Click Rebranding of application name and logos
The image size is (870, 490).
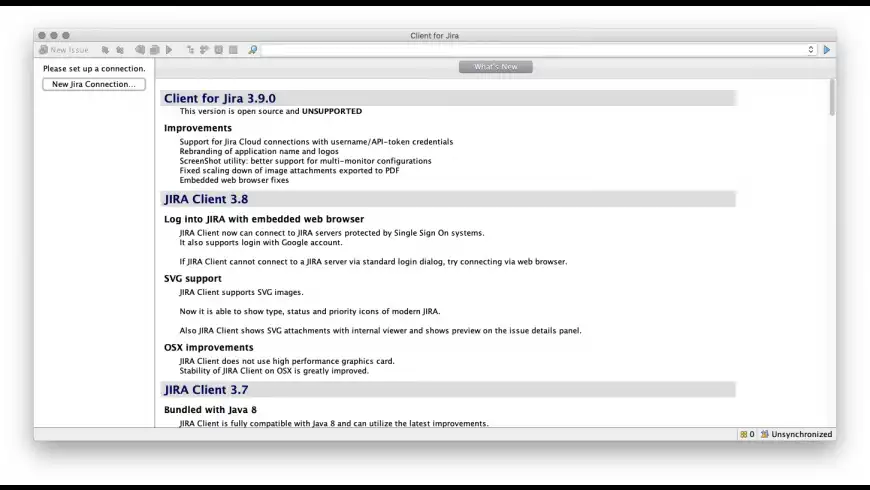(x=259, y=151)
